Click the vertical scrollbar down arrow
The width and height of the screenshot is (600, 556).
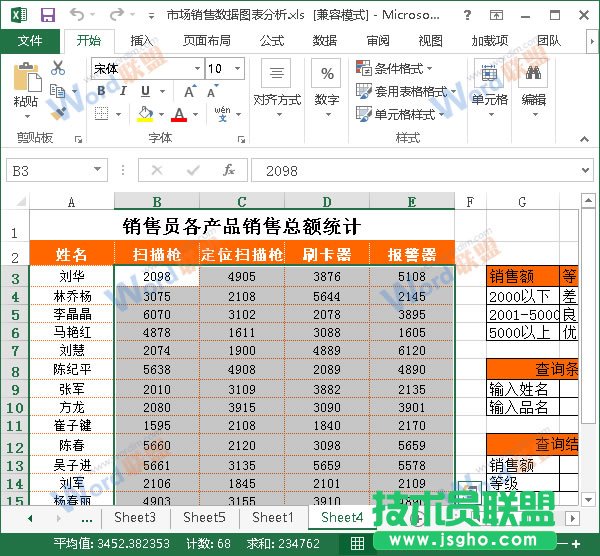[588, 499]
